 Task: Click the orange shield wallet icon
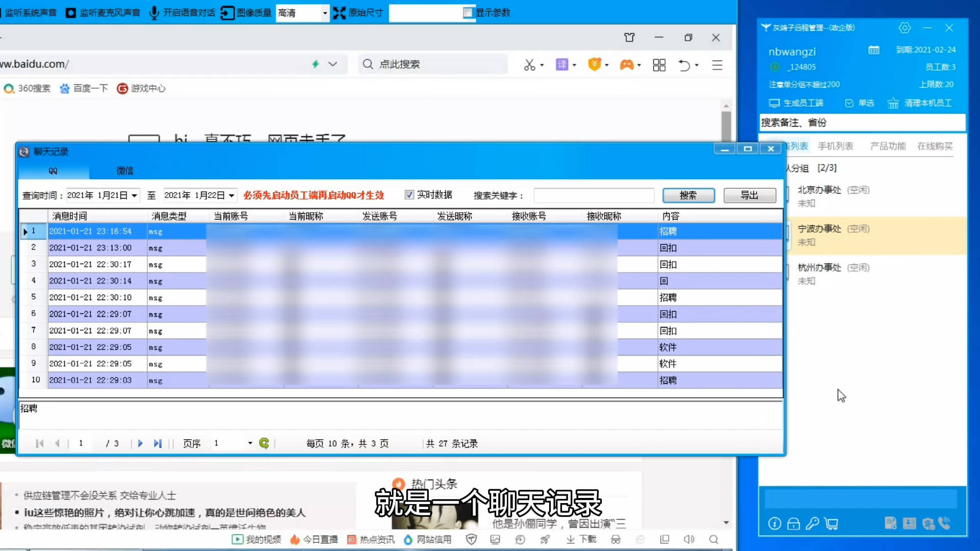point(594,64)
